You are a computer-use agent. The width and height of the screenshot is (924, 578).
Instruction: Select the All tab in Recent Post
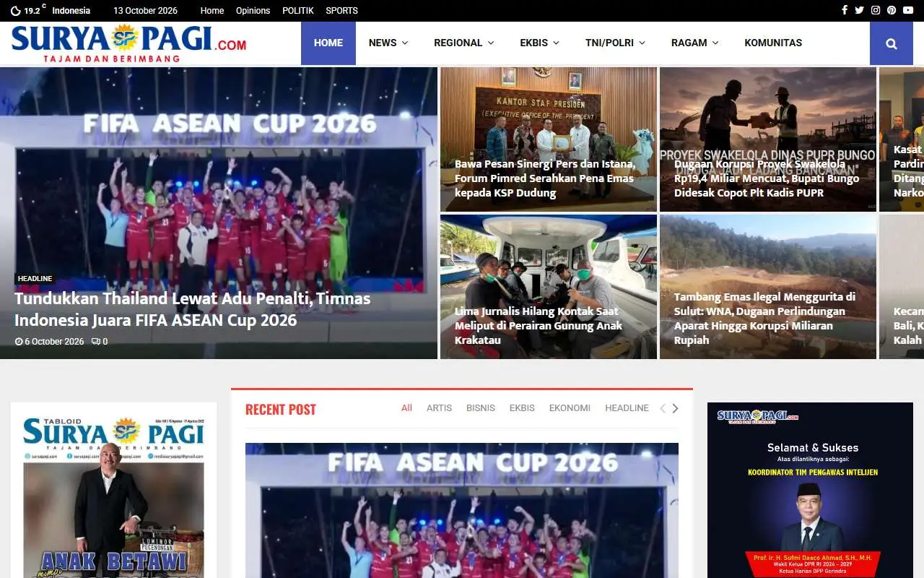point(406,408)
